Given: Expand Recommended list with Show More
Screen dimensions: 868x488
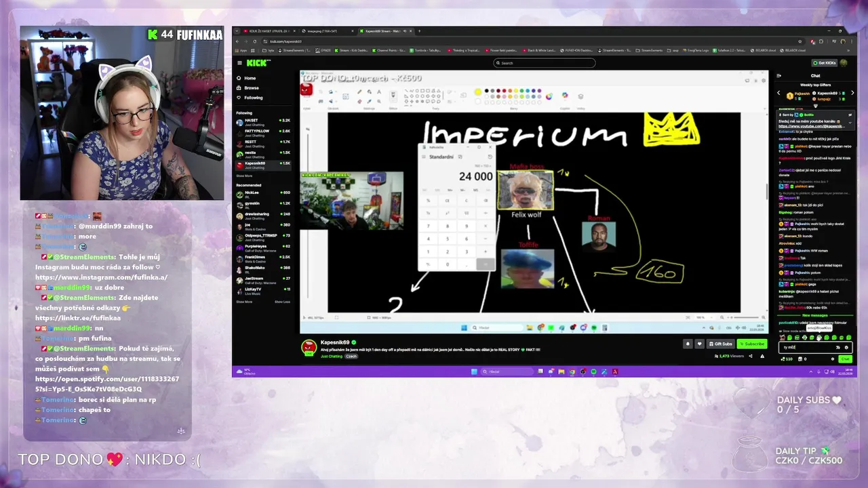Looking at the screenshot, I should pos(244,302).
